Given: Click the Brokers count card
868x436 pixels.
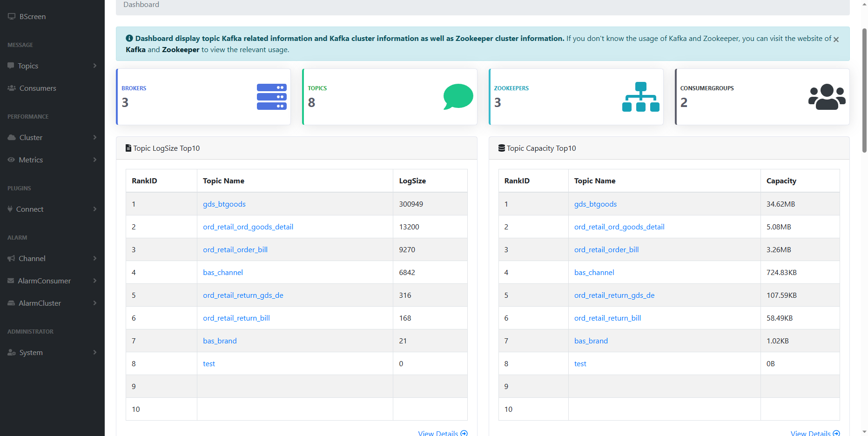Looking at the screenshot, I should (203, 97).
